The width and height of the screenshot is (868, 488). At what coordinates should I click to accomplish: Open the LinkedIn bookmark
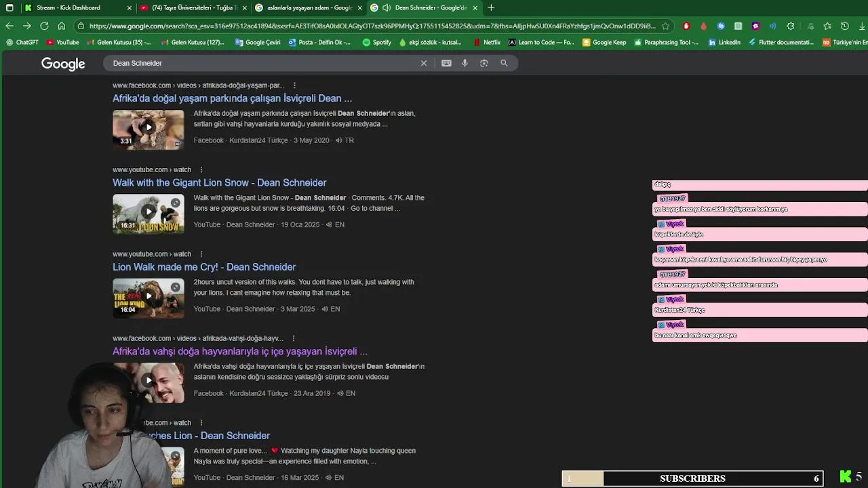click(x=724, y=42)
